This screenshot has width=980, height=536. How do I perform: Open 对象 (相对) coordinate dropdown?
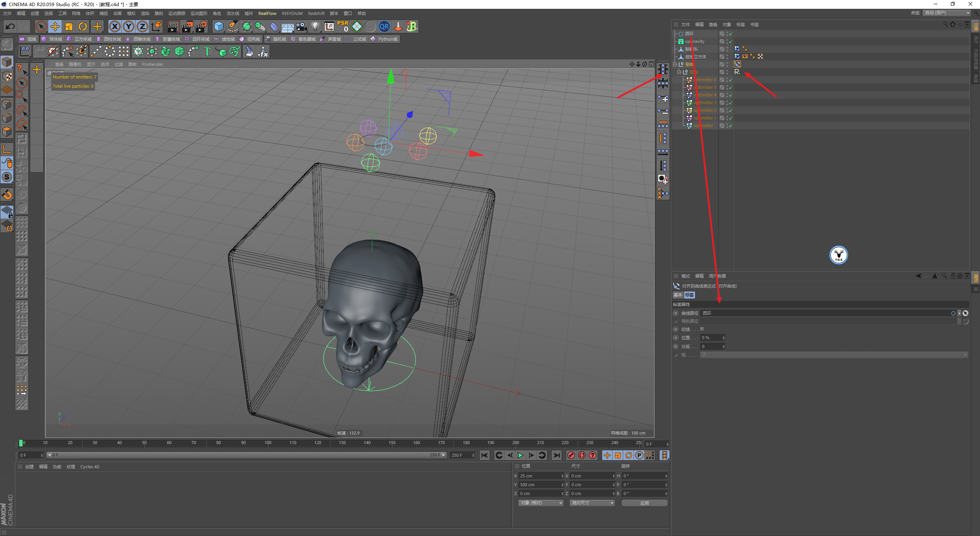coord(541,503)
